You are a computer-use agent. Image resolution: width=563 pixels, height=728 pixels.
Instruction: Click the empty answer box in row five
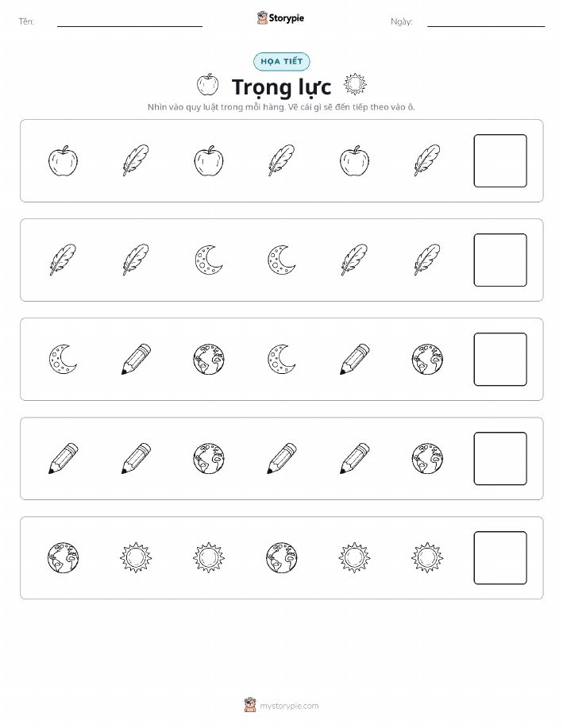[500, 557]
